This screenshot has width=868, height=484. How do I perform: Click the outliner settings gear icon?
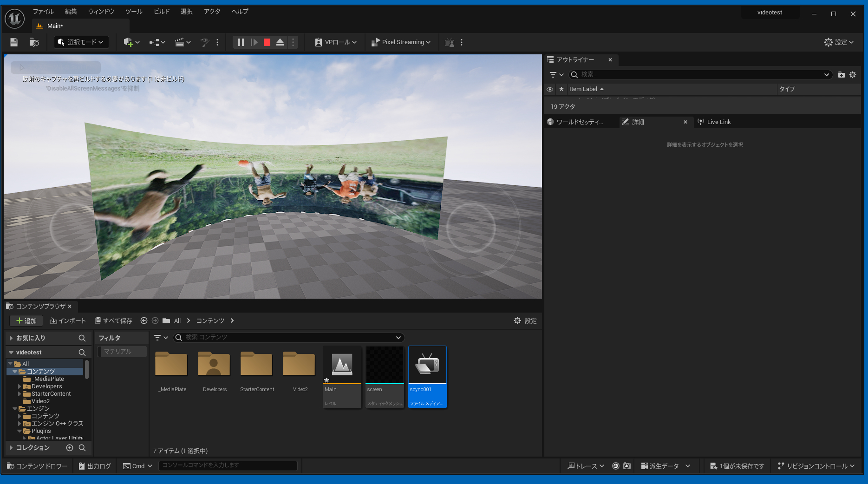coord(853,75)
